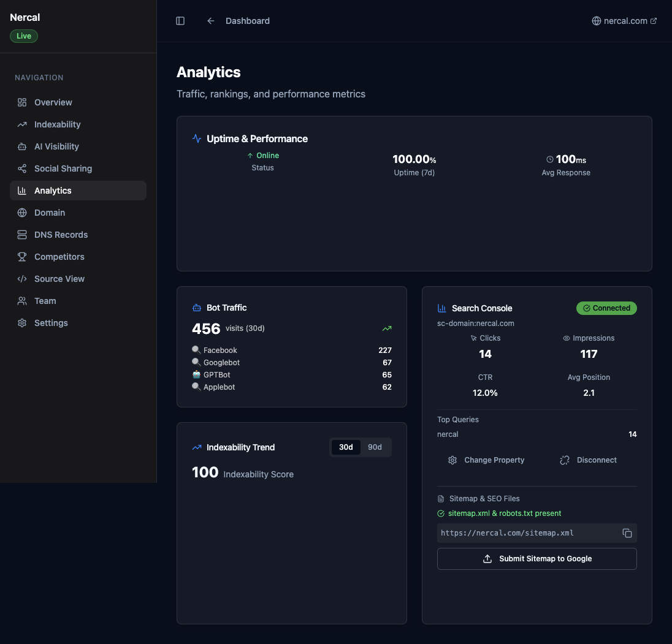The width and height of the screenshot is (672, 644).
Task: Click the Facebook bot row
Action: pyautogui.click(x=292, y=350)
